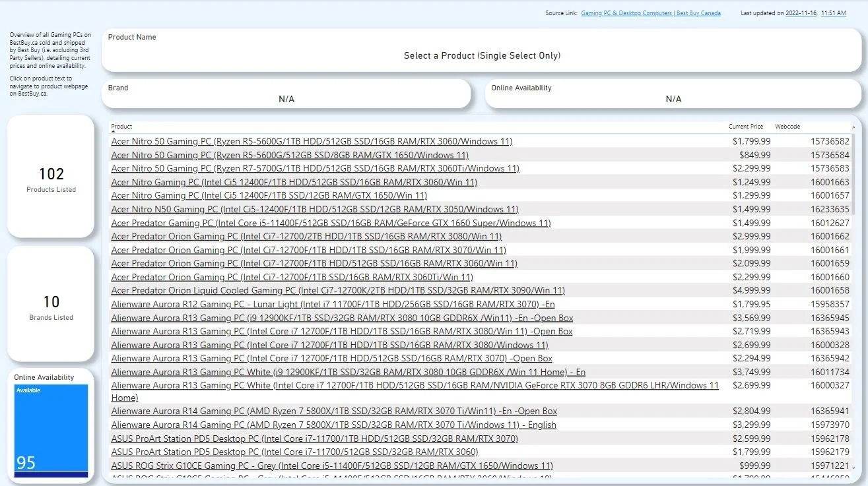Click the last updated date 2022-11-16
Image resolution: width=868 pixels, height=486 pixels.
coord(801,13)
